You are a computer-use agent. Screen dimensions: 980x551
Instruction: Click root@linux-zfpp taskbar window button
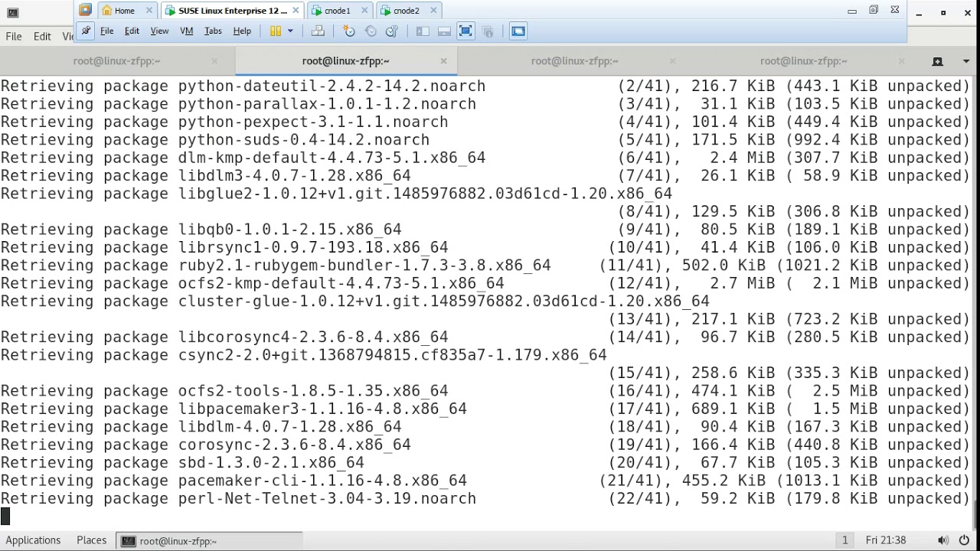point(208,540)
